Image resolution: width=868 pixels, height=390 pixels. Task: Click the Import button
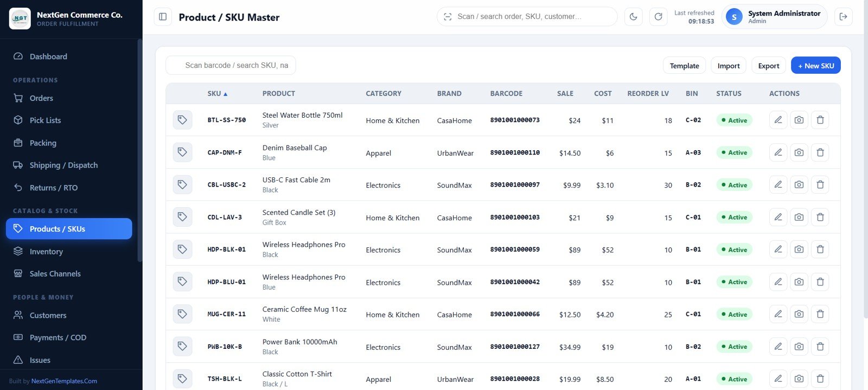tap(729, 66)
